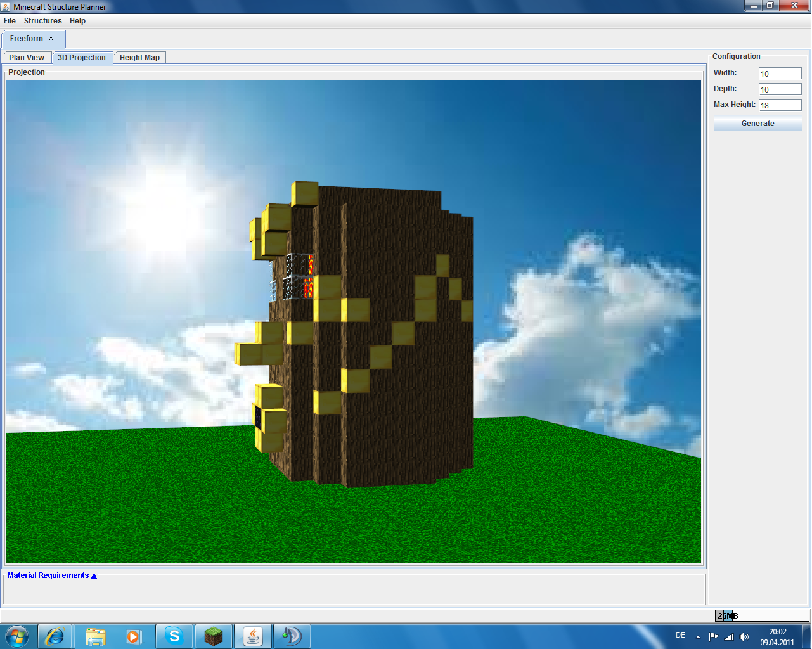Launch Windows Media Player from the taskbar
The height and width of the screenshot is (649, 812).
pos(133,636)
